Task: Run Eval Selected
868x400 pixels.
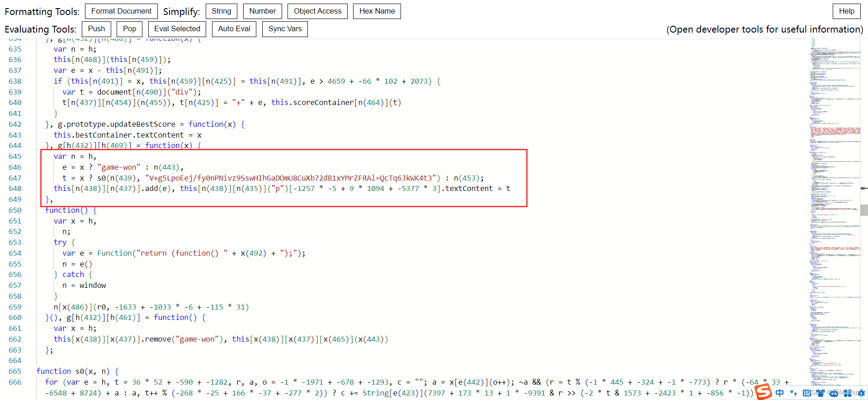Action: [x=177, y=29]
